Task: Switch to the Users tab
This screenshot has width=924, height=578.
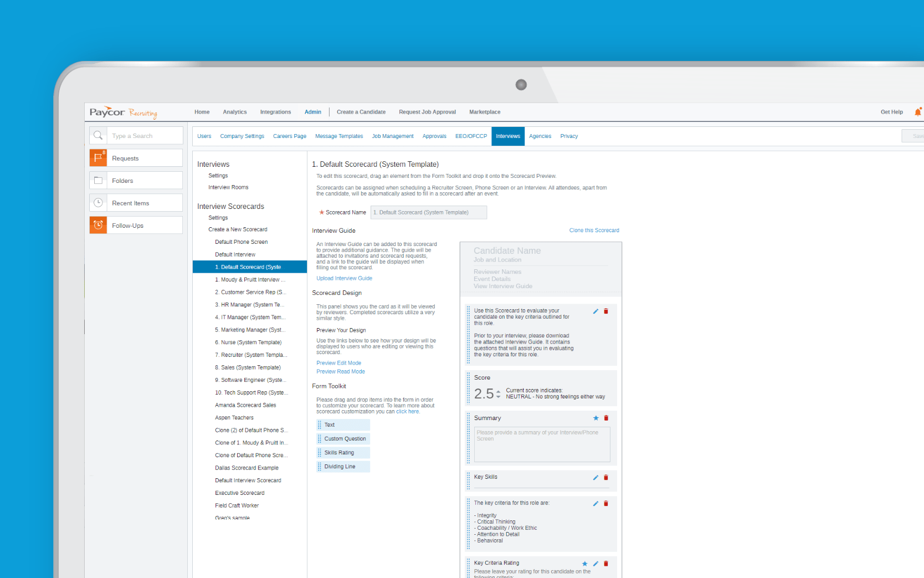Action: (204, 136)
